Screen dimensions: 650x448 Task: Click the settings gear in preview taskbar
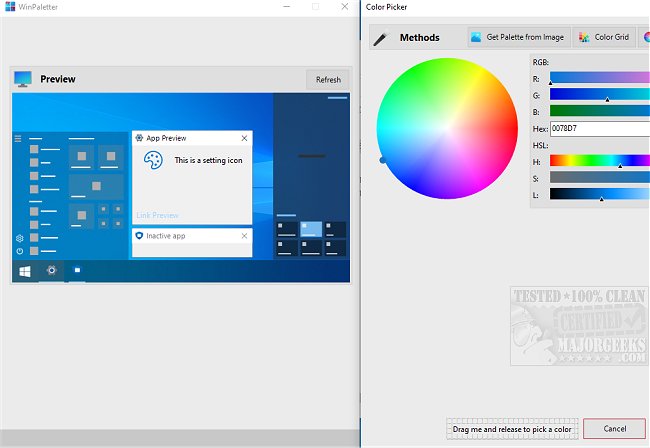(x=51, y=271)
